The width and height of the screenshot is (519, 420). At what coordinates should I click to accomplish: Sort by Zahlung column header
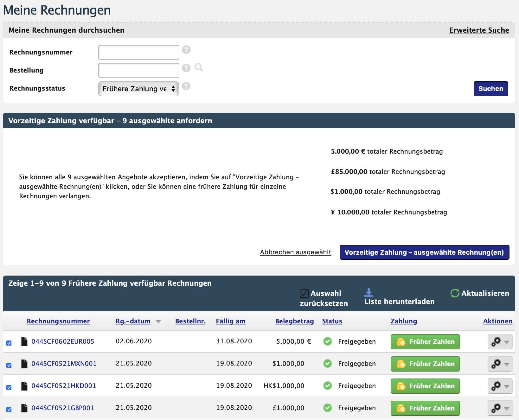click(x=404, y=321)
